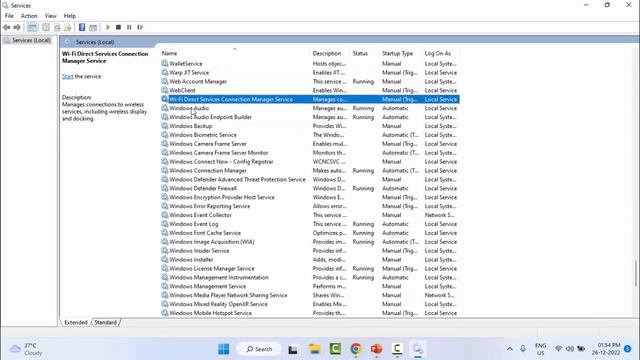The width and height of the screenshot is (640, 360).
Task: Open Properties from the toolbar icon
Action: [x=46, y=27]
